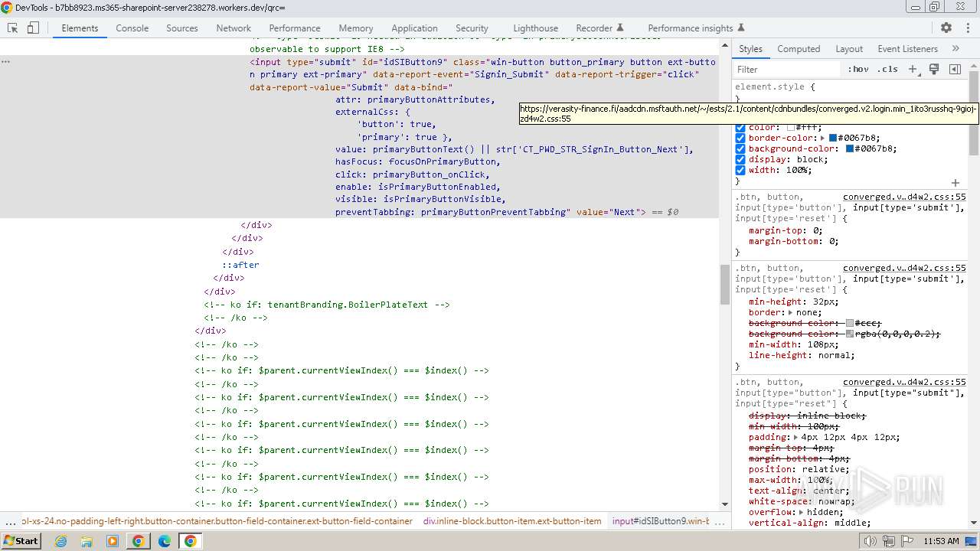Switch to the Console tab
Image resolution: width=980 pixels, height=551 pixels.
point(132,28)
